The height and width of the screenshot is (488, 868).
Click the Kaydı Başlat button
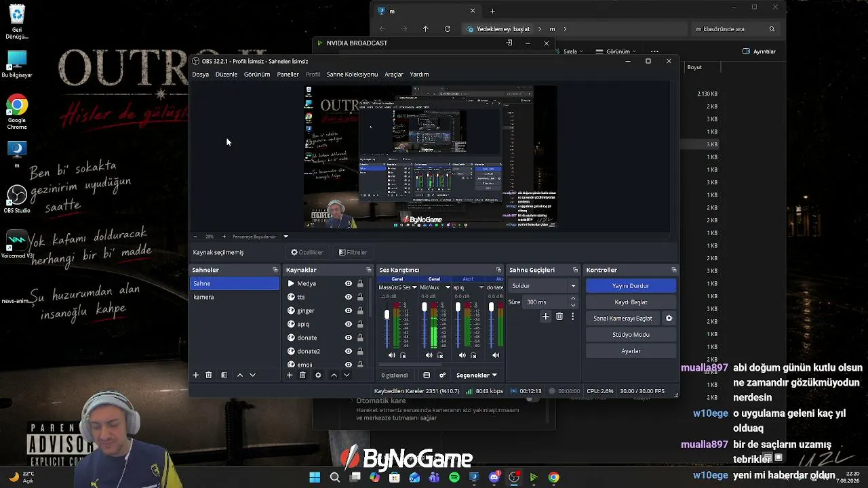coord(631,302)
